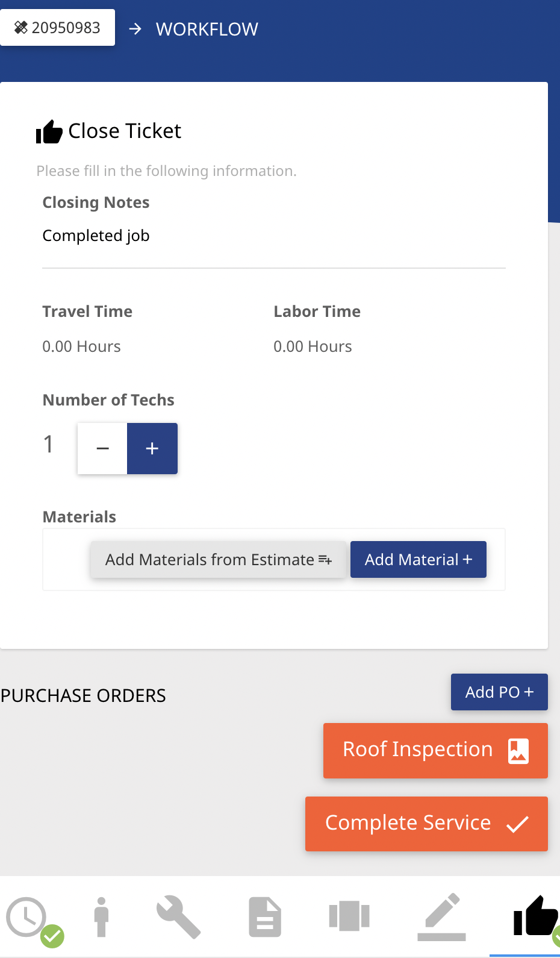The image size is (560, 958).
Task: Open the person info tab
Action: coord(102,918)
